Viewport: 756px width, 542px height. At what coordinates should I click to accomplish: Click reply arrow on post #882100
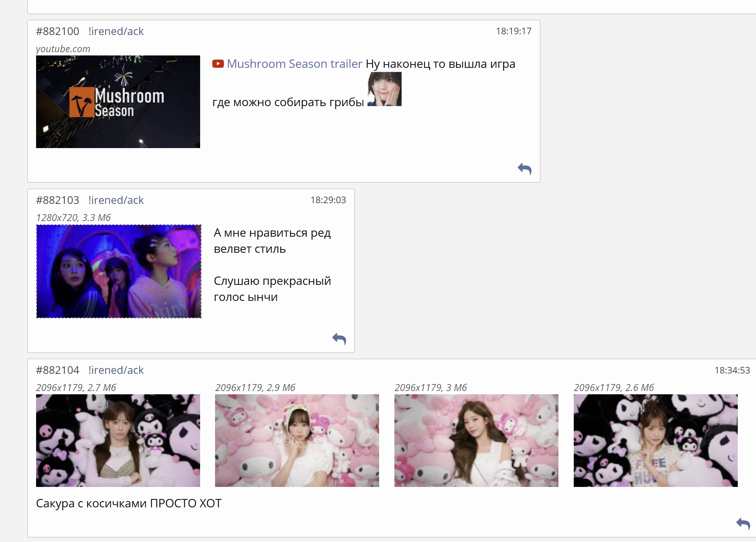[525, 169]
